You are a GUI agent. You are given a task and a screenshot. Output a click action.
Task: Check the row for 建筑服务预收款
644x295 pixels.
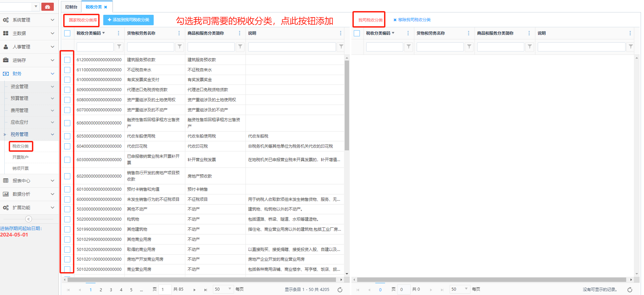coord(67,60)
